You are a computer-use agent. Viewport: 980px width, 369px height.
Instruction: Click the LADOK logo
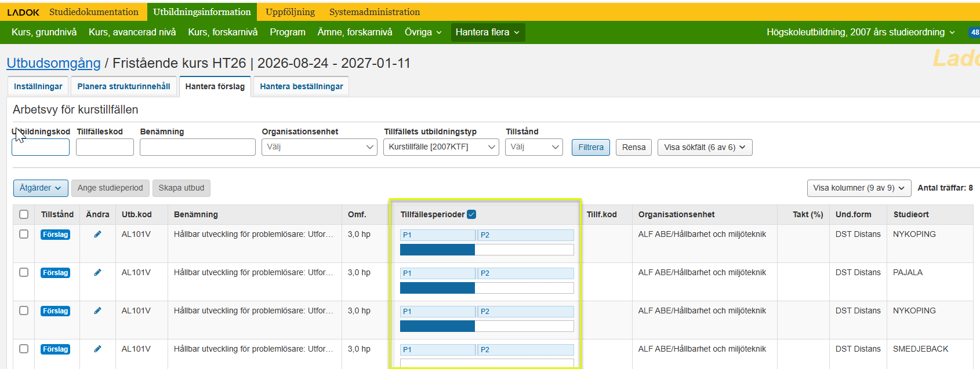pyautogui.click(x=23, y=12)
